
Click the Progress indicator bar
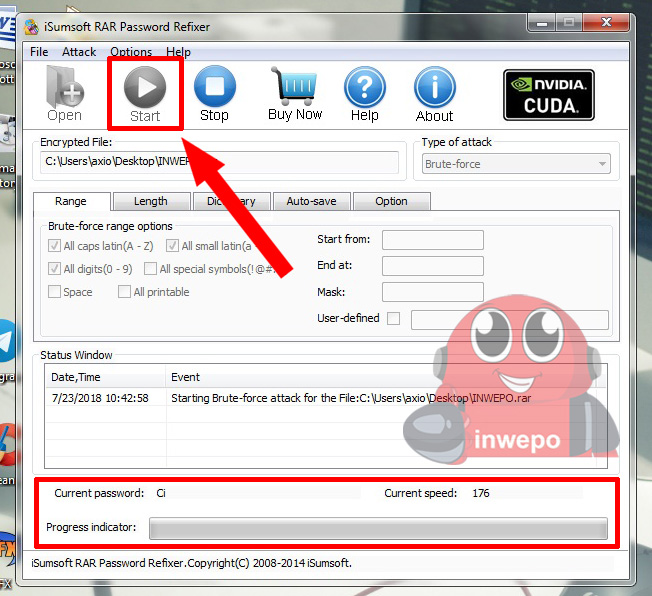[378, 528]
